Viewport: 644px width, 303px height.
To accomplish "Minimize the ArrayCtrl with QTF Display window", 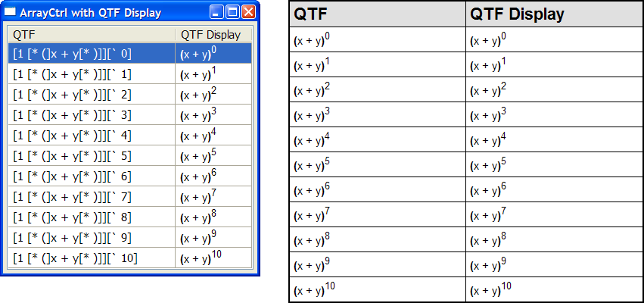I will click(217, 12).
